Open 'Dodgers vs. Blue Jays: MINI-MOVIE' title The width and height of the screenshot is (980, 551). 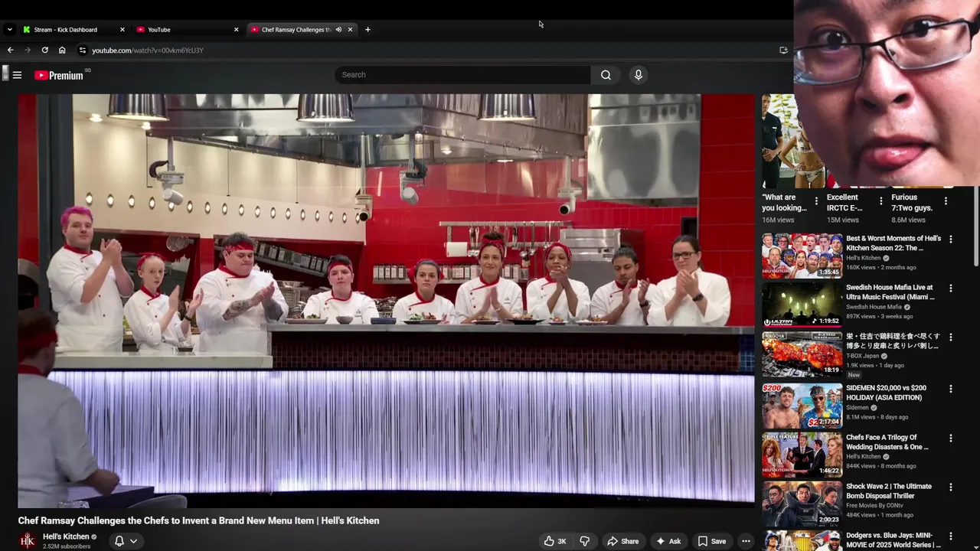(x=893, y=540)
